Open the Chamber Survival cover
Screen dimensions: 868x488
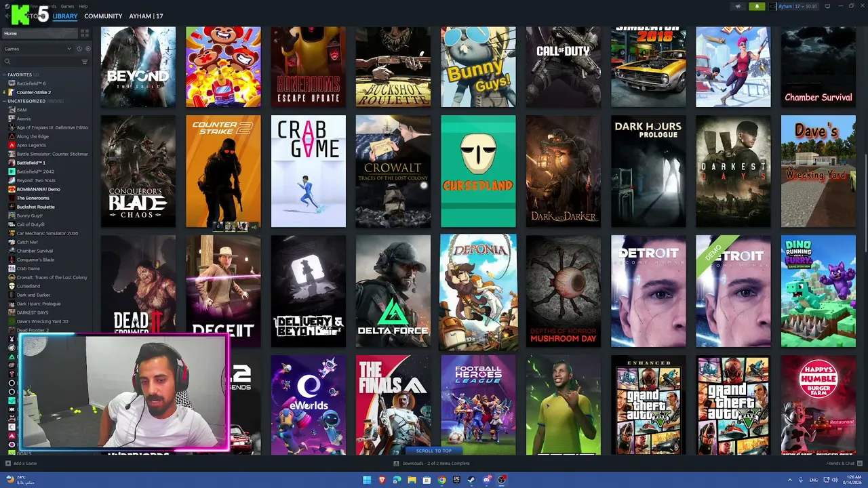818,67
